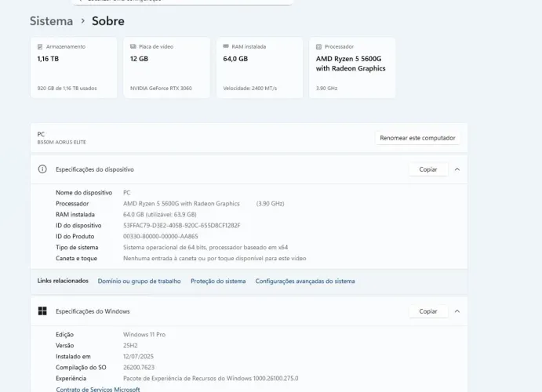Click the info icon next to Especificações do dispositivo

(x=43, y=169)
